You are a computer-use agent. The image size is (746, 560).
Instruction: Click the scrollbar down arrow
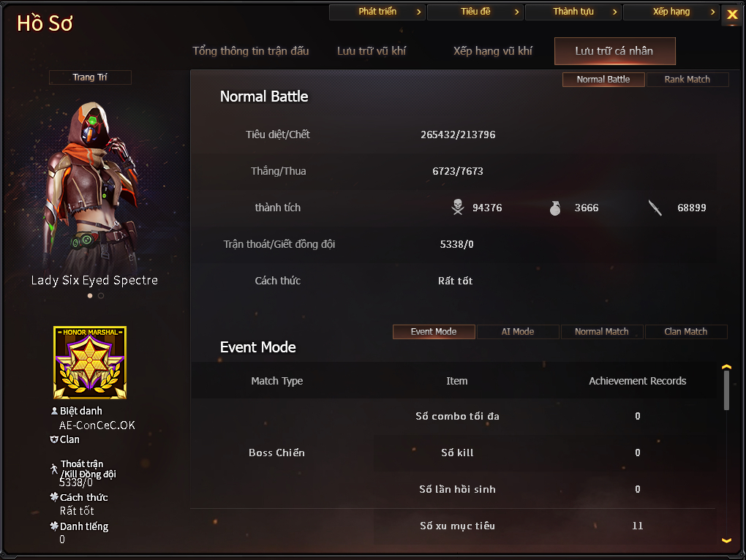pyautogui.click(x=726, y=540)
